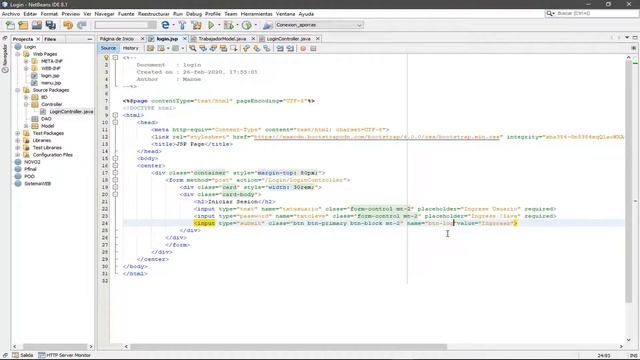This screenshot has height=360, width=640.
Task: Toggle Bookmark icon in editor toolbar
Action: tap(267, 49)
